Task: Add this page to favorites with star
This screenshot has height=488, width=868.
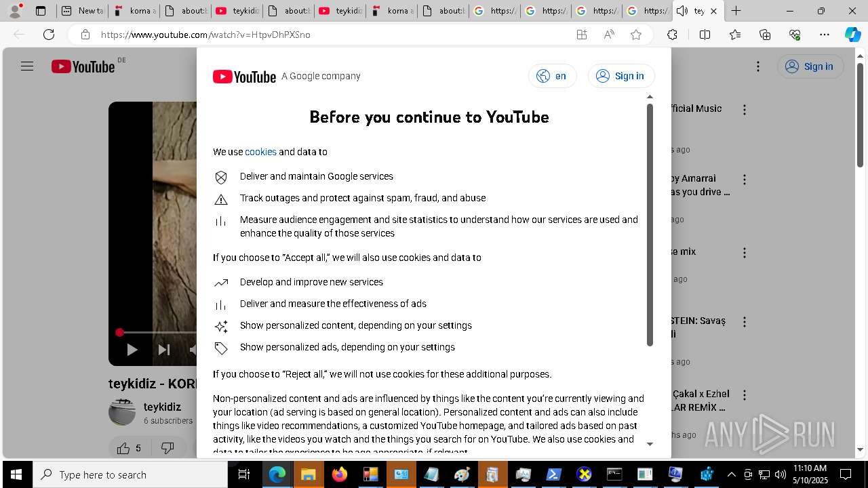Action: (x=636, y=35)
